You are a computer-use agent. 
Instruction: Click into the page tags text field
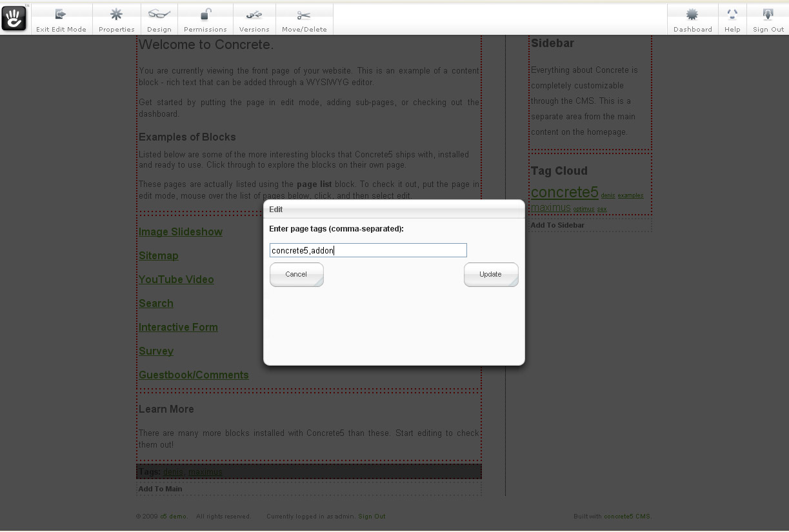(368, 250)
